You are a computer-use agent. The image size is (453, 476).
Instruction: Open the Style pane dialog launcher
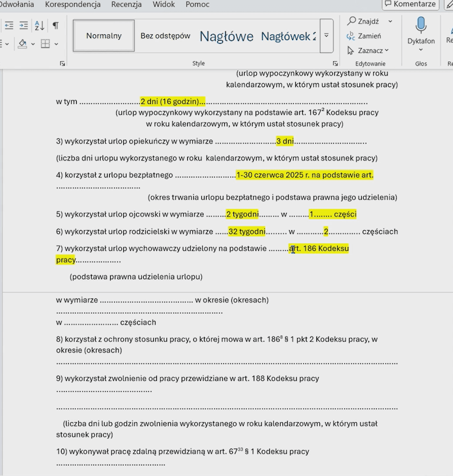click(x=335, y=63)
